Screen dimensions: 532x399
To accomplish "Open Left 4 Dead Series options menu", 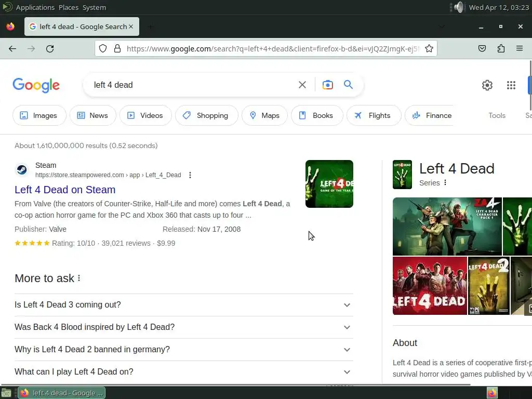I will (445, 182).
